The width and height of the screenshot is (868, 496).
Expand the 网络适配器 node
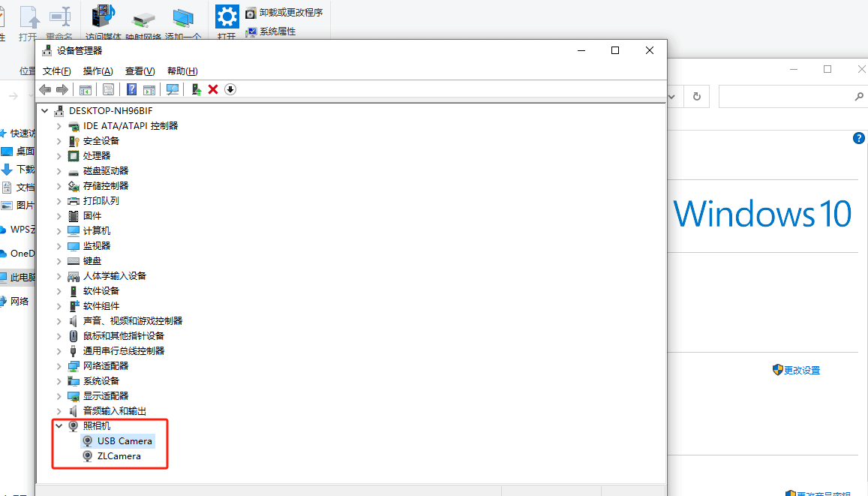click(x=59, y=365)
